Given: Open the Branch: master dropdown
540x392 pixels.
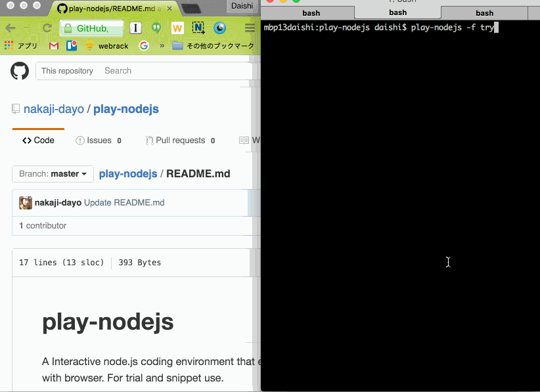Looking at the screenshot, I should click(x=53, y=174).
